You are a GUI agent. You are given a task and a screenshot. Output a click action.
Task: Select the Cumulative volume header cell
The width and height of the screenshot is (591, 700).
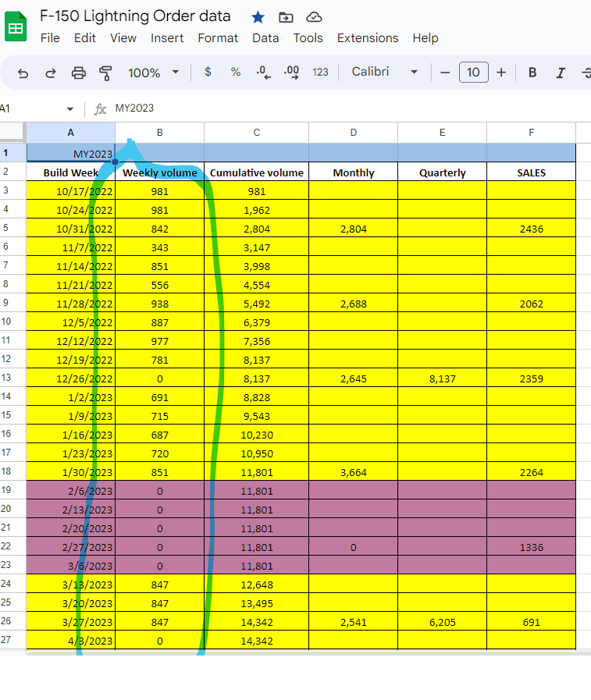click(256, 172)
